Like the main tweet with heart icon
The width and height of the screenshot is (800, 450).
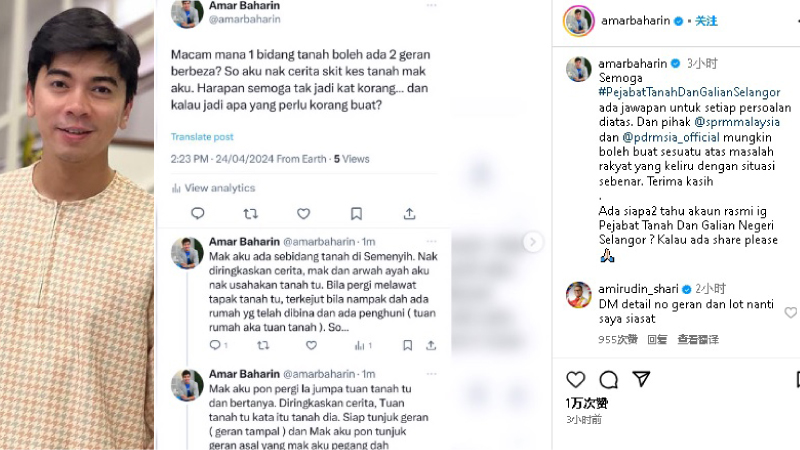[304, 213]
